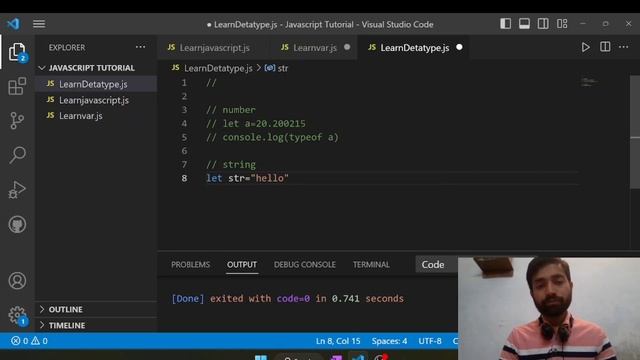Click line number 5 in the gutter
Screen dimensions: 640x360
184,137
